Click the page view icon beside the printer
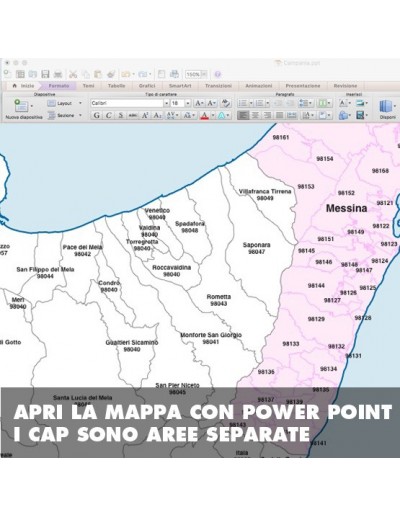The width and height of the screenshot is (400, 517). tap(161, 74)
